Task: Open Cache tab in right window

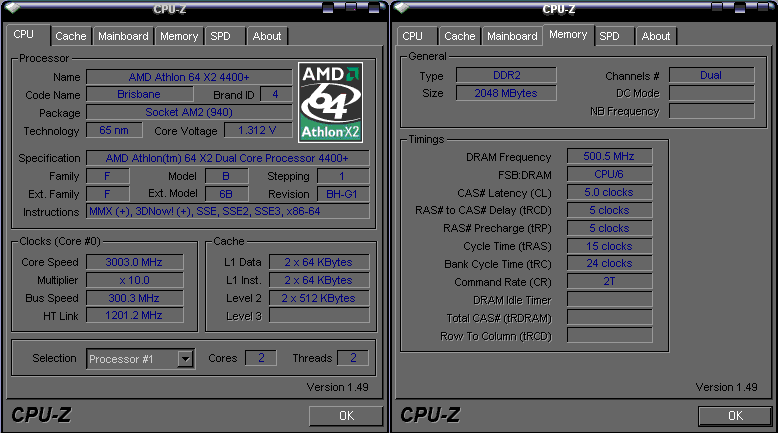Action: point(459,36)
